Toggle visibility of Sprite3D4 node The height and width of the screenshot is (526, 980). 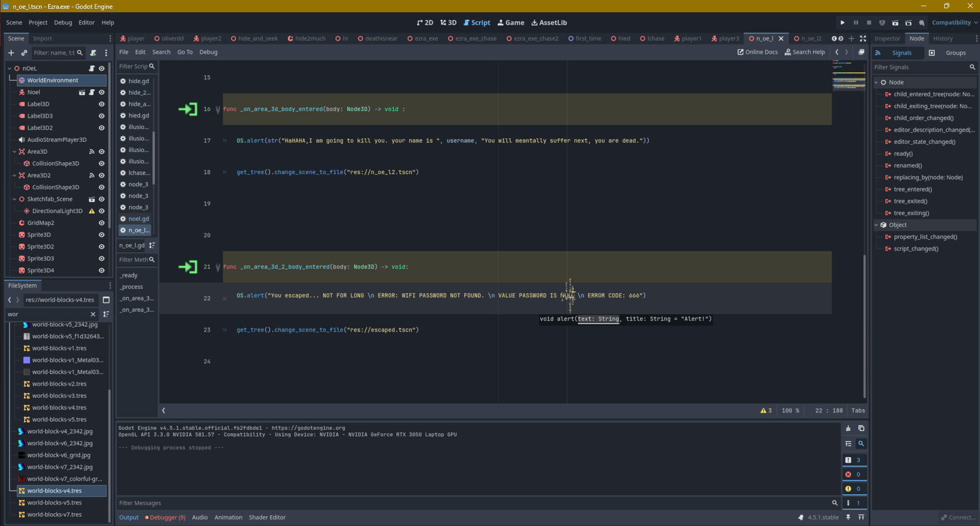point(101,270)
